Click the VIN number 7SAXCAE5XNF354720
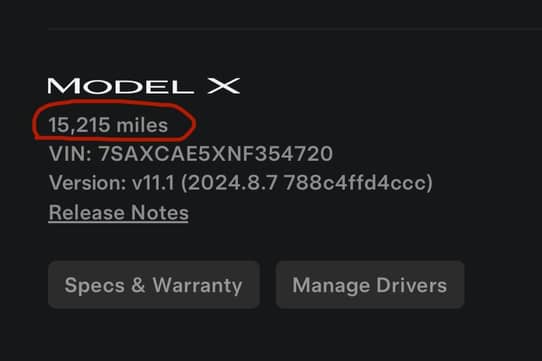This screenshot has width=542, height=361. [x=216, y=154]
